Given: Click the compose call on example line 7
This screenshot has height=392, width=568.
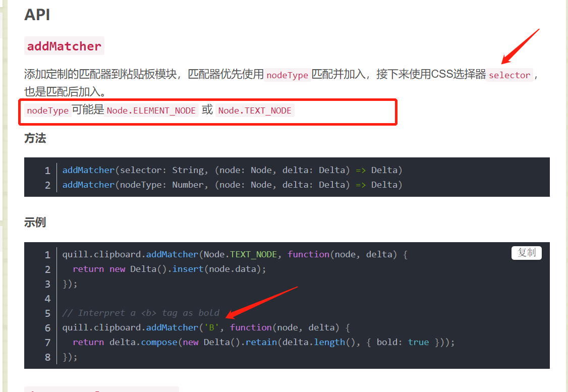Looking at the screenshot, I should point(159,342).
